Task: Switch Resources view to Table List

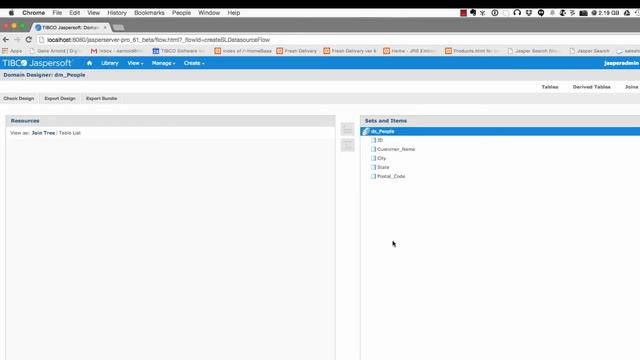Action: 70,133
